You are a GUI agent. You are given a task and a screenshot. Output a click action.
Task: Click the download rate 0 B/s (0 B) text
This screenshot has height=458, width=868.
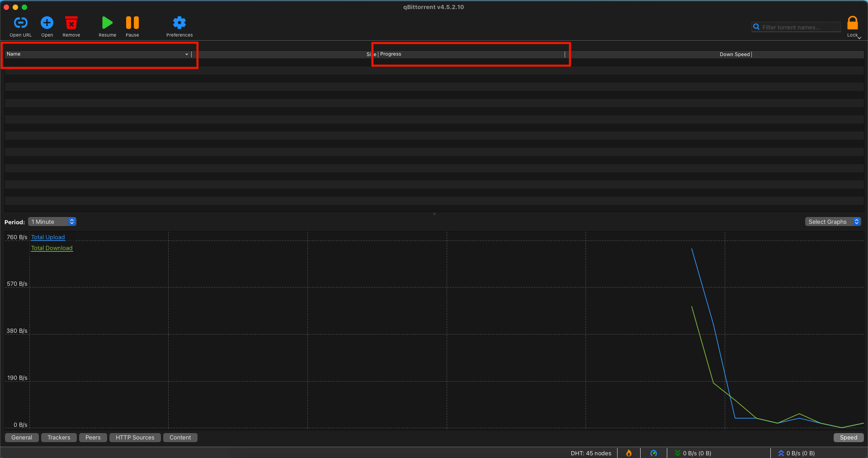pos(697,453)
